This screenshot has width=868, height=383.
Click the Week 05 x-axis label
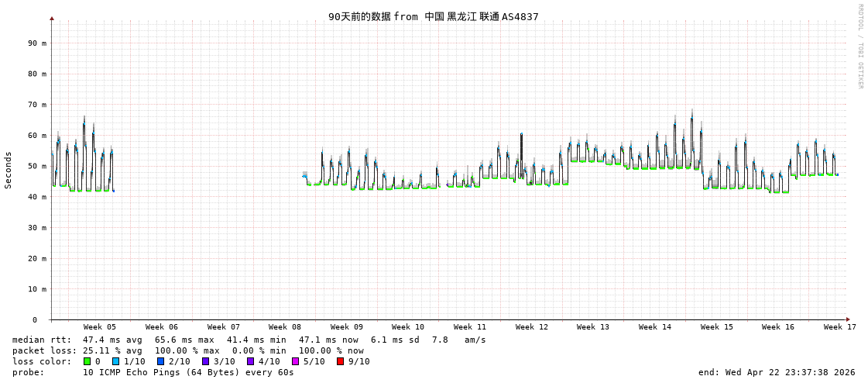[100, 327]
